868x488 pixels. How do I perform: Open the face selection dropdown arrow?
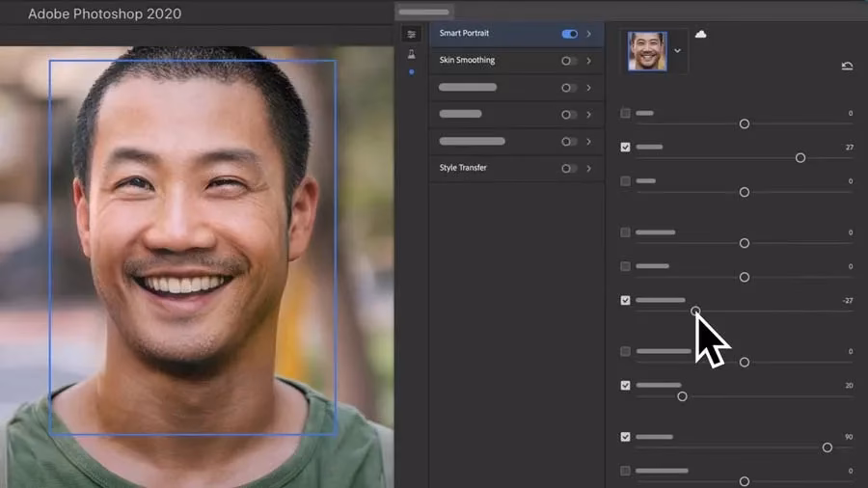[x=677, y=51]
